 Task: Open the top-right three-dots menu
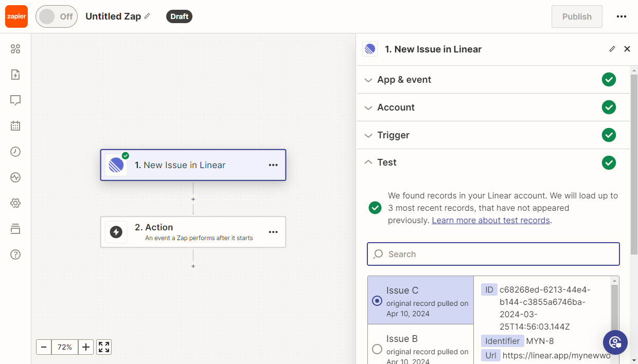pyautogui.click(x=621, y=16)
